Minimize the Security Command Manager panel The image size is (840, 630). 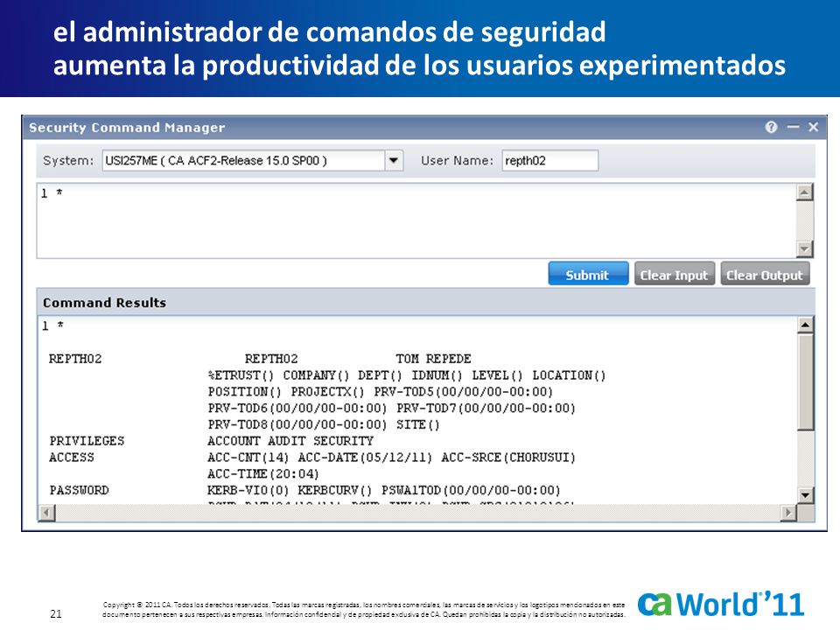click(793, 128)
